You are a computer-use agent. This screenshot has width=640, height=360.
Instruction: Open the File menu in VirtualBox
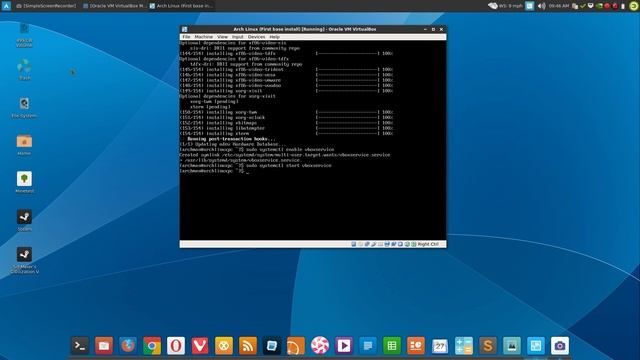pyautogui.click(x=186, y=37)
